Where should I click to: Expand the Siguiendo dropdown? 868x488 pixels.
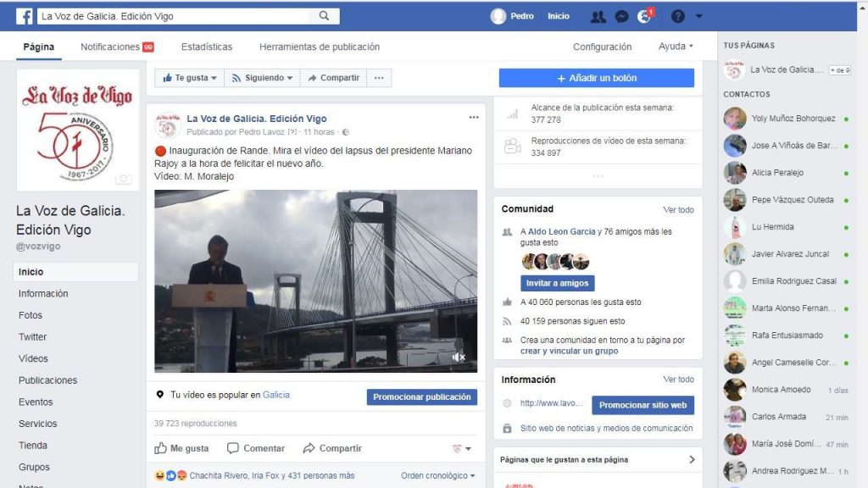pyautogui.click(x=262, y=78)
